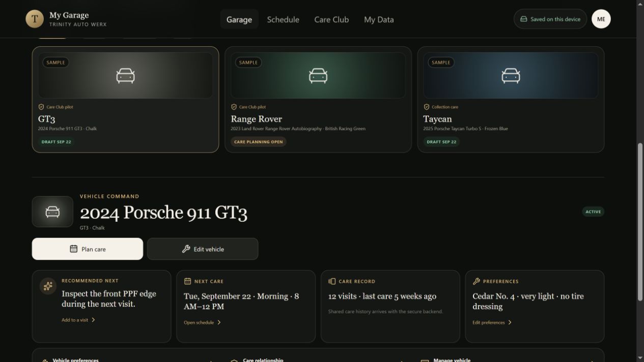
Task: Click the Edit vehicle button
Action: [x=203, y=249]
